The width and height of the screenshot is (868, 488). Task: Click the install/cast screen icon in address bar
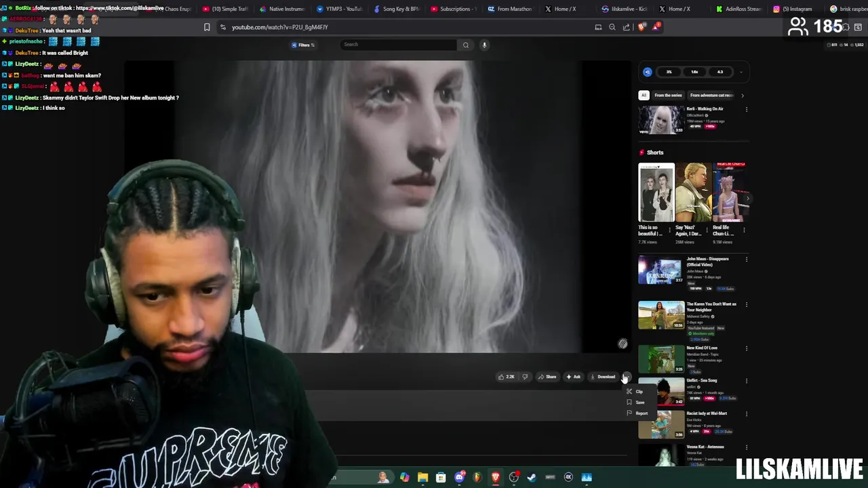(598, 27)
